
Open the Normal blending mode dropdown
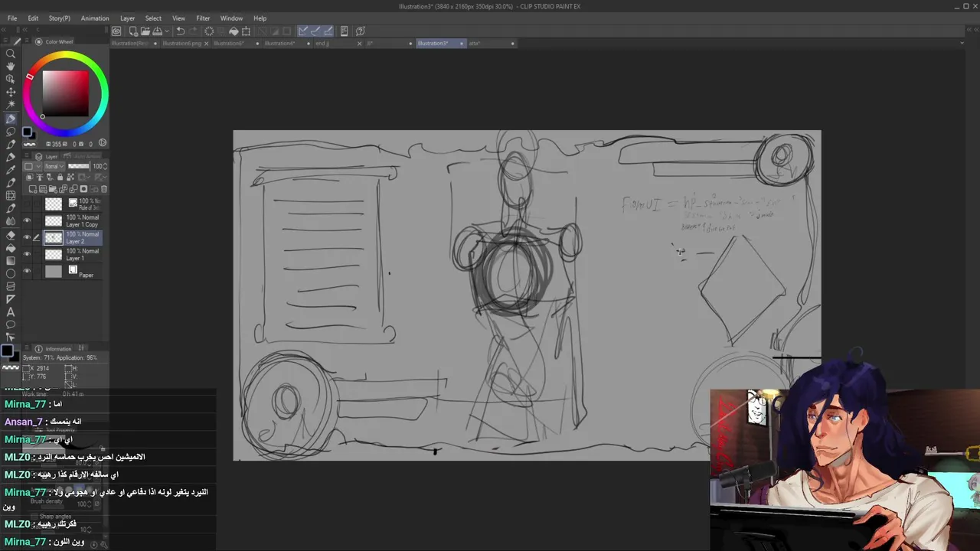tap(54, 166)
